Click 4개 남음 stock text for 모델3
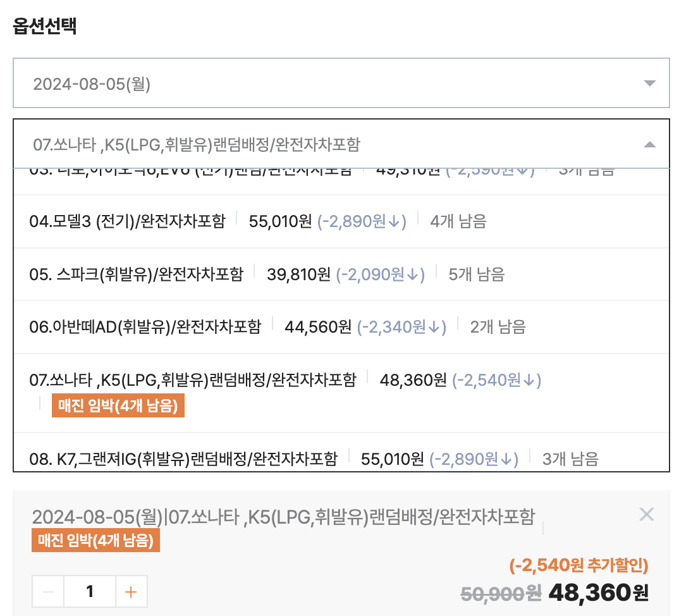Image resolution: width=679 pixels, height=616 pixels. 458,221
